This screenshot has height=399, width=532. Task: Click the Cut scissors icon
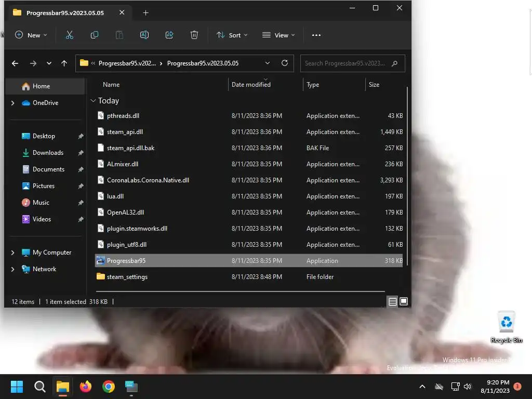[x=70, y=35]
